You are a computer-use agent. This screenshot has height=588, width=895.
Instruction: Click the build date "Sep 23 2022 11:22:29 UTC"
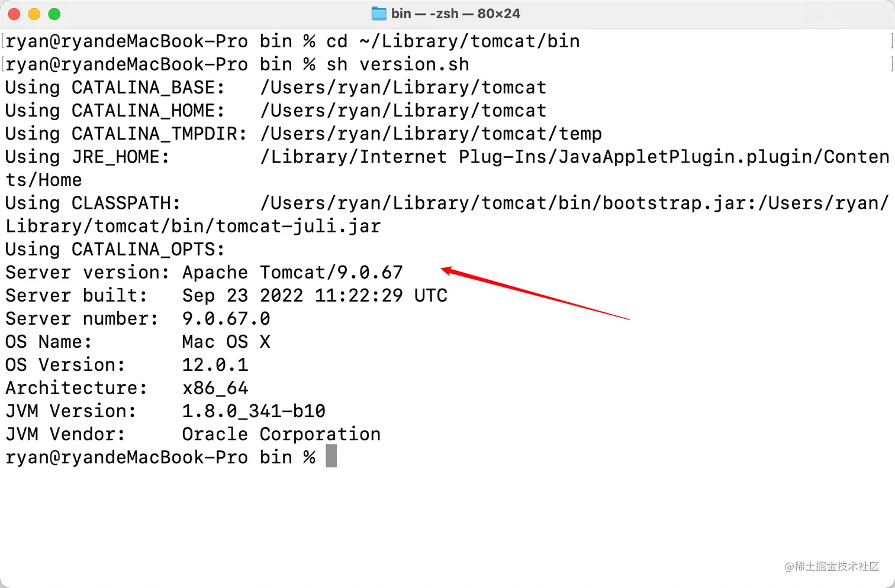pyautogui.click(x=314, y=295)
